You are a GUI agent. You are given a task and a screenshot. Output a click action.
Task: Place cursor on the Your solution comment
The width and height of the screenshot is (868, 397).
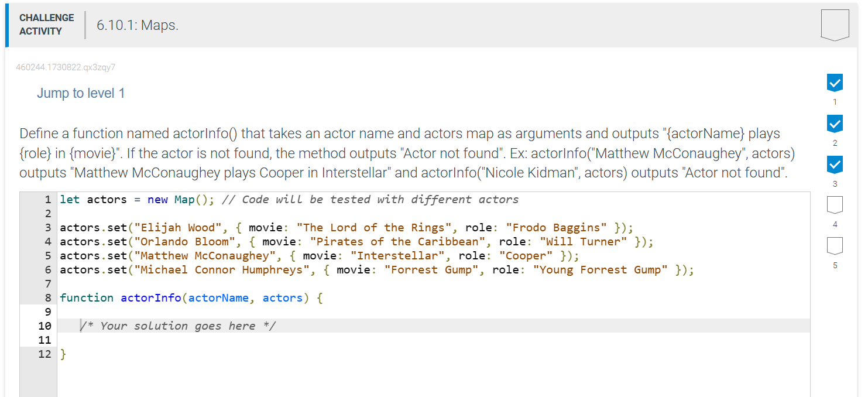[178, 326]
